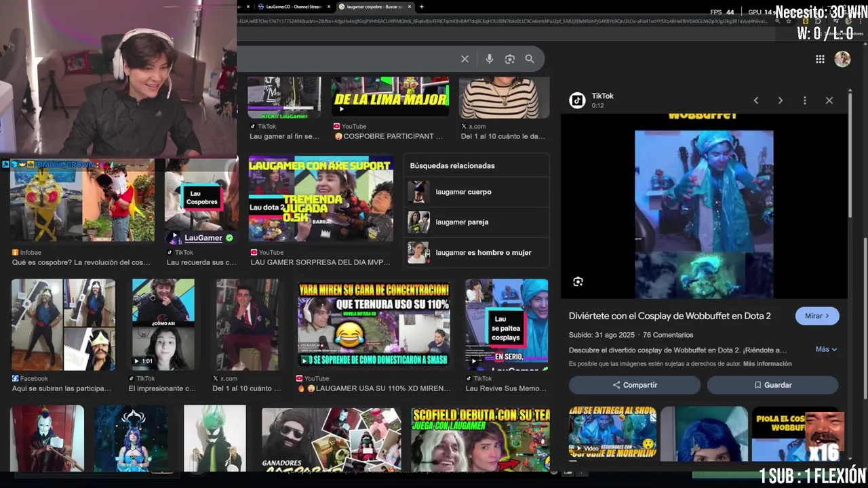The image size is (868, 488).
Task: Go to next image in preview panel
Action: coord(781,100)
